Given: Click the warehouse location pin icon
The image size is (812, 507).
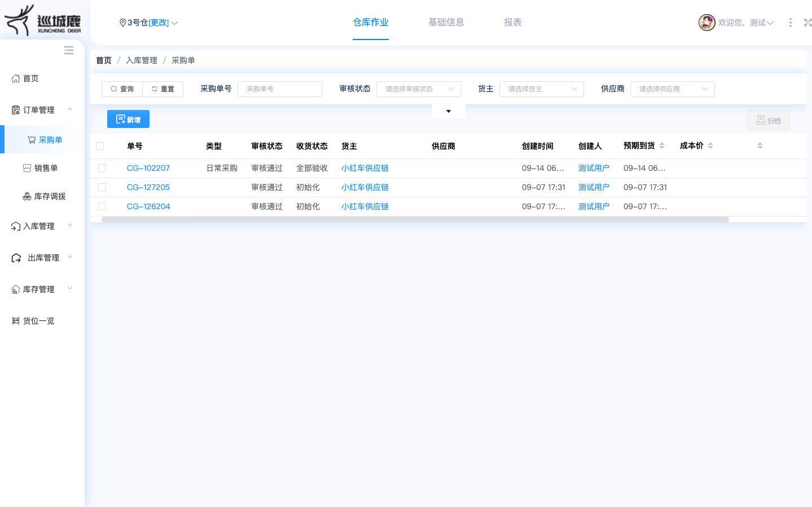Looking at the screenshot, I should (x=122, y=23).
